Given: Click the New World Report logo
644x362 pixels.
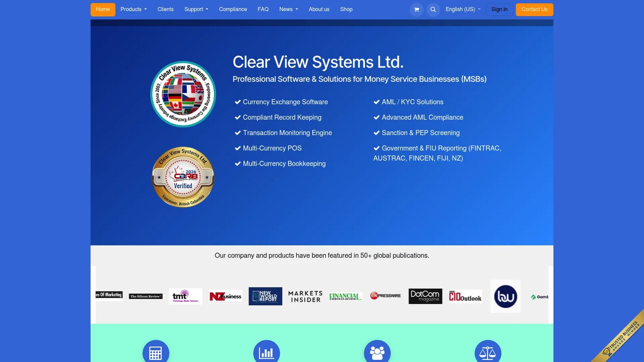Looking at the screenshot, I should 265,296.
